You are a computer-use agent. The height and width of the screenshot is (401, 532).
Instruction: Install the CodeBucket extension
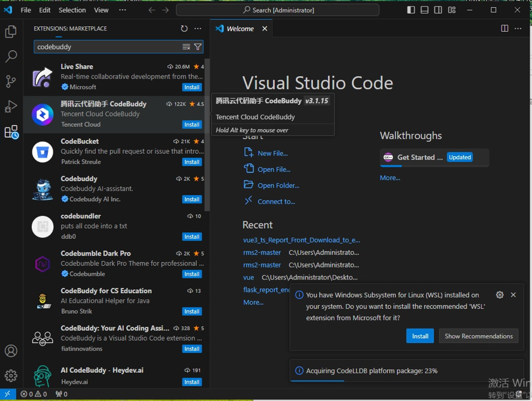pyautogui.click(x=191, y=162)
